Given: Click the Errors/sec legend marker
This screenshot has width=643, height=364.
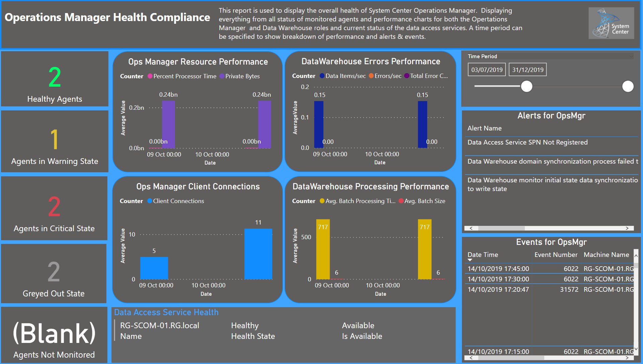Looking at the screenshot, I should pyautogui.click(x=371, y=76).
